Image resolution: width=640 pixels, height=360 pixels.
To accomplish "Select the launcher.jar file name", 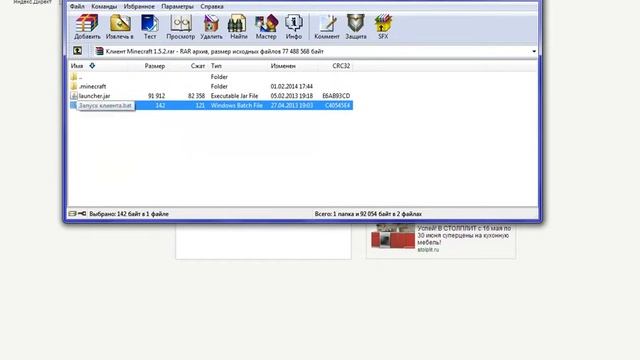I will [x=94, y=96].
